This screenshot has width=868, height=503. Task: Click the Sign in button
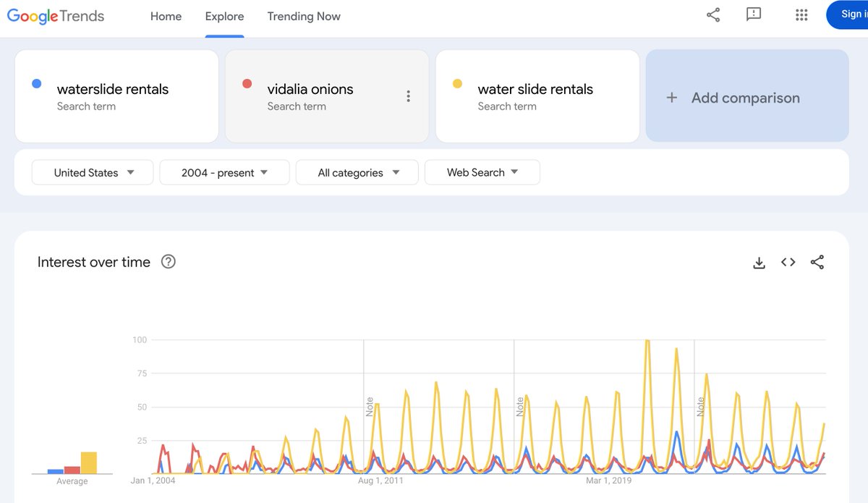pos(848,15)
